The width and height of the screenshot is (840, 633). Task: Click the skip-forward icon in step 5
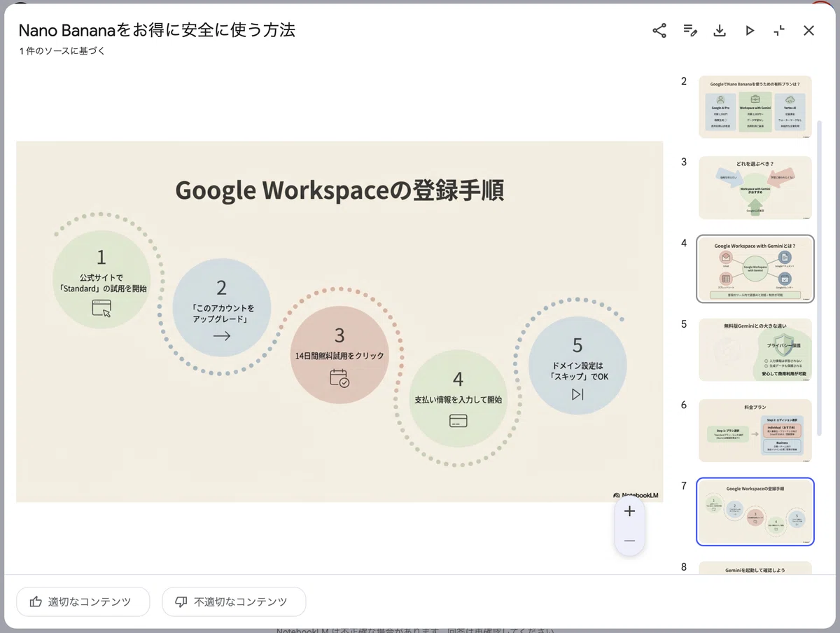coord(577,394)
